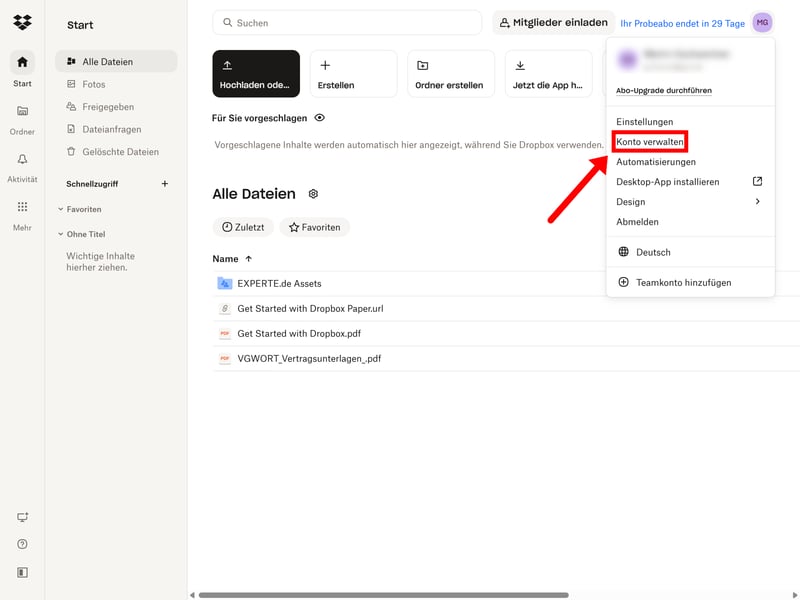Toggle the Favoriten filter chip

click(x=314, y=227)
